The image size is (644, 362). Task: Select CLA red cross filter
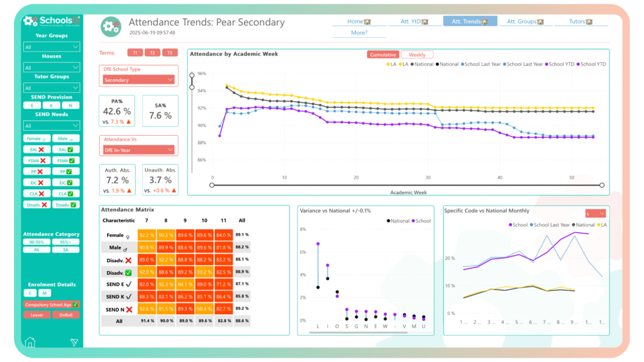pyautogui.click(x=36, y=193)
